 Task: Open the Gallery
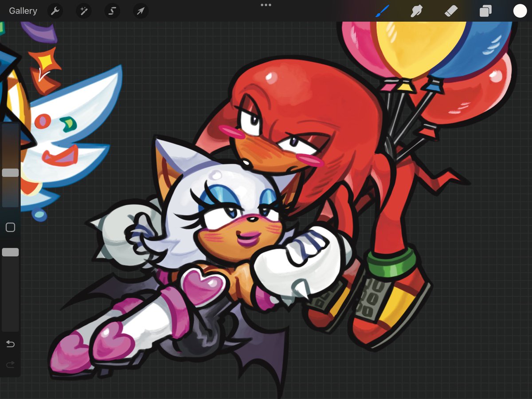pyautogui.click(x=23, y=11)
